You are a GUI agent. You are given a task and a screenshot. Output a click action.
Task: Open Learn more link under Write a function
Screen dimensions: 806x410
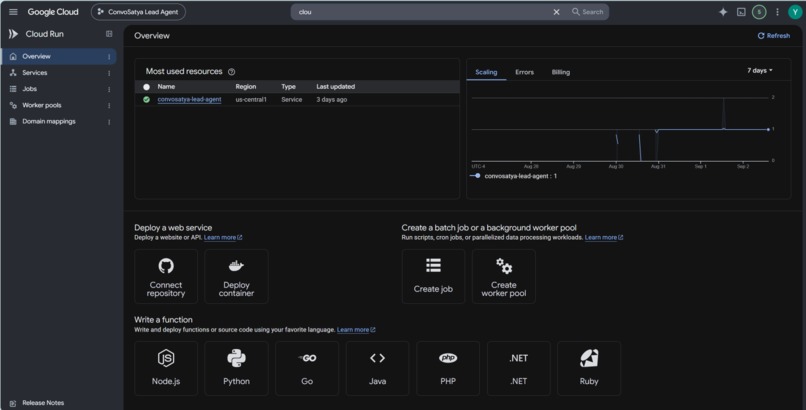pos(356,330)
